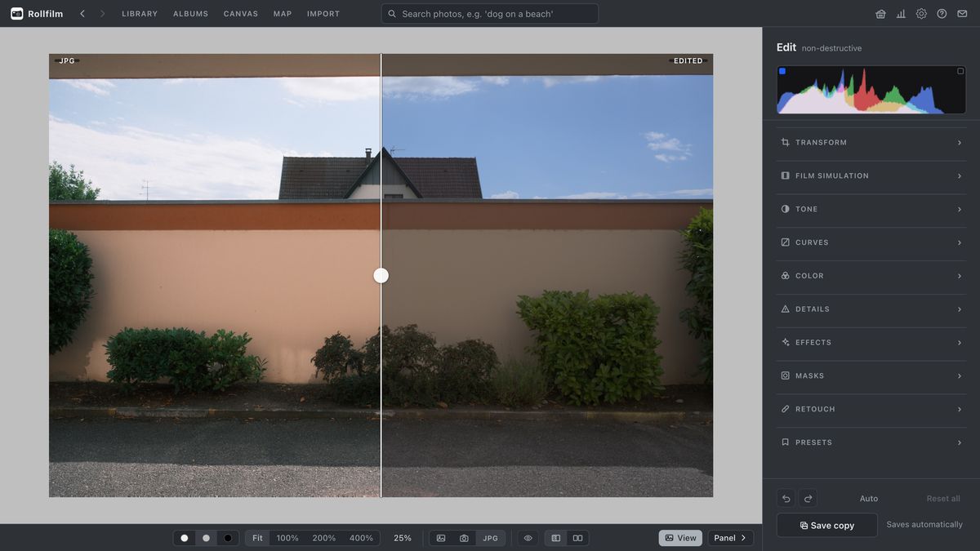Click the Save copy button

826,525
